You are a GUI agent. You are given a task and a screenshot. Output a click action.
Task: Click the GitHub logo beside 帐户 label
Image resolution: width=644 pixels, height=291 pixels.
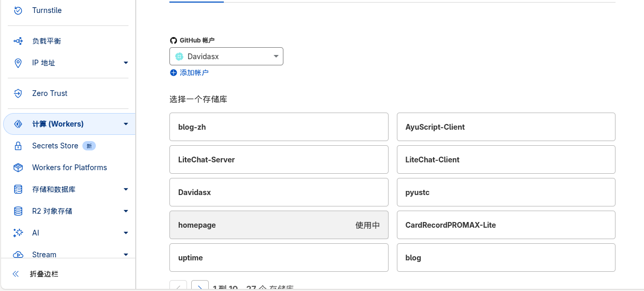(x=174, y=40)
